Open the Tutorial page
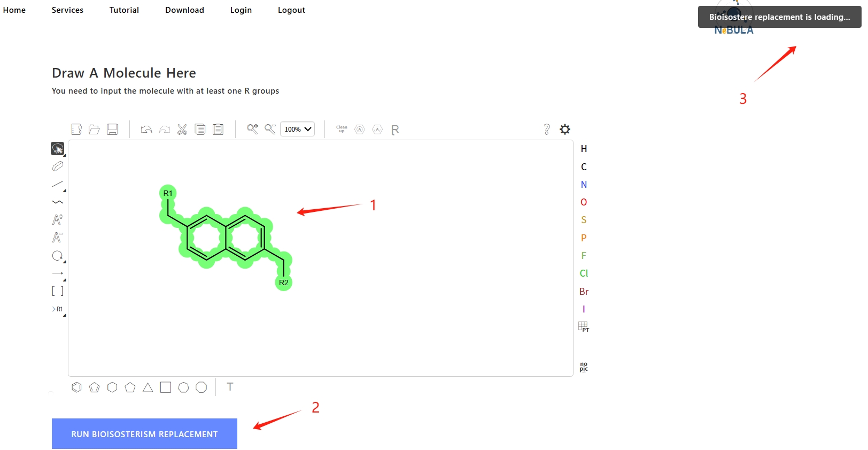This screenshot has width=868, height=450. pos(124,10)
